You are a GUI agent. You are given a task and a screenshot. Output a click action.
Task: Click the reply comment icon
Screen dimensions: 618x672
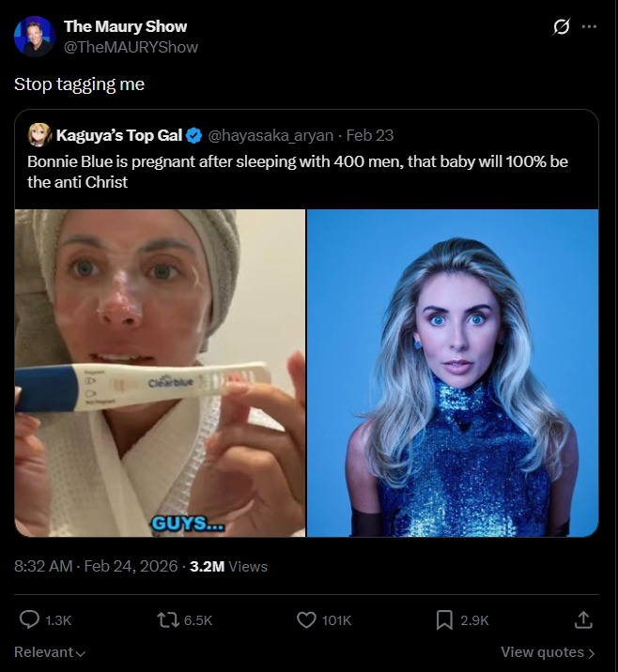(x=30, y=619)
